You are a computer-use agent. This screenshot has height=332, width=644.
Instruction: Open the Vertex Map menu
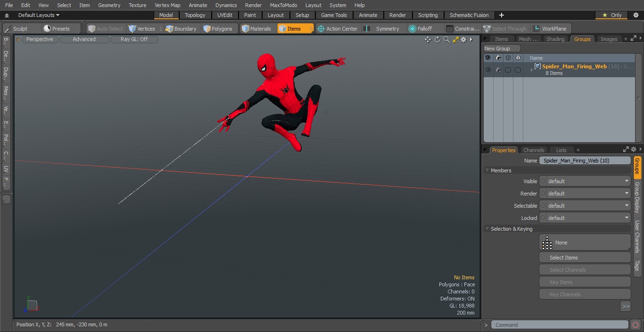coord(167,5)
